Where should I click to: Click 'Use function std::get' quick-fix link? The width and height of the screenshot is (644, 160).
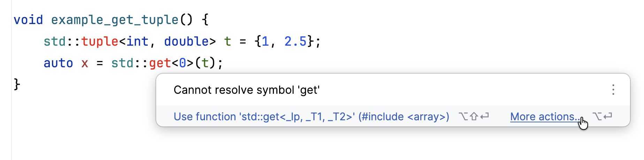tap(311, 116)
